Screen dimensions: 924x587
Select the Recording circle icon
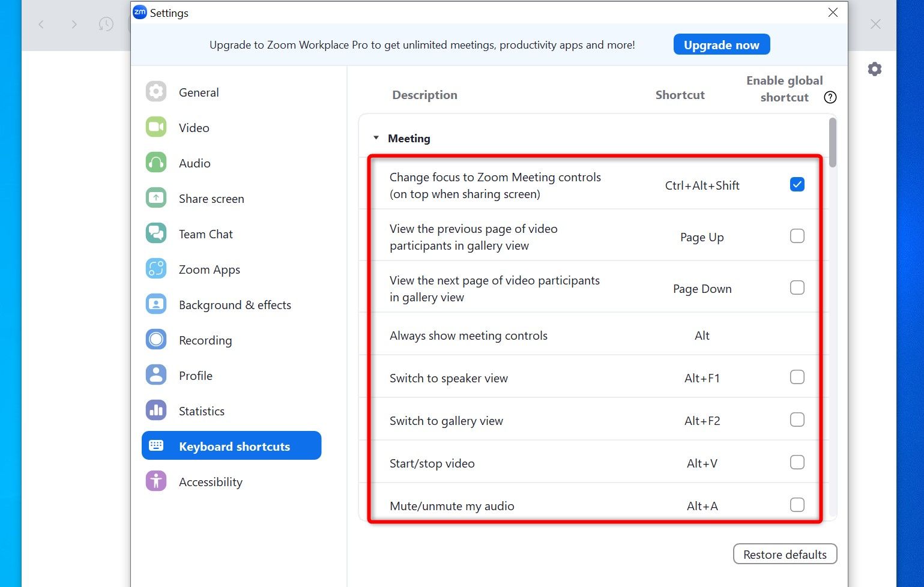(x=156, y=340)
